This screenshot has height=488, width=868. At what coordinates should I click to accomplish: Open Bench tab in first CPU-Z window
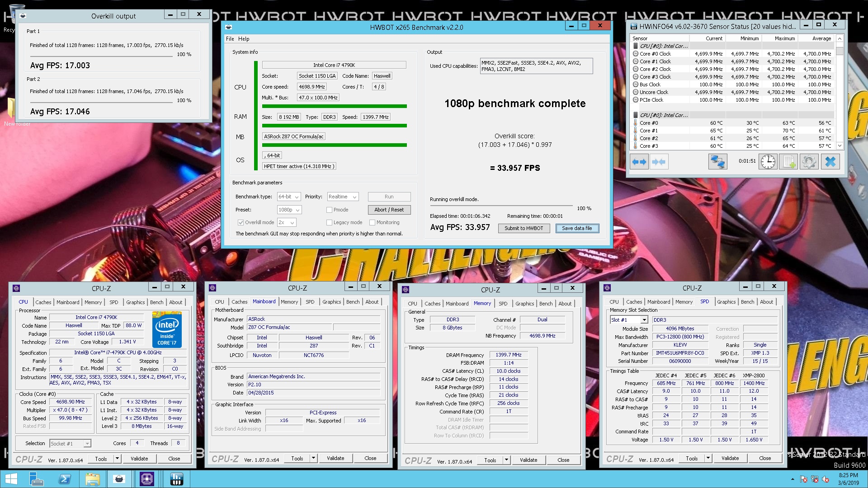[x=157, y=302]
